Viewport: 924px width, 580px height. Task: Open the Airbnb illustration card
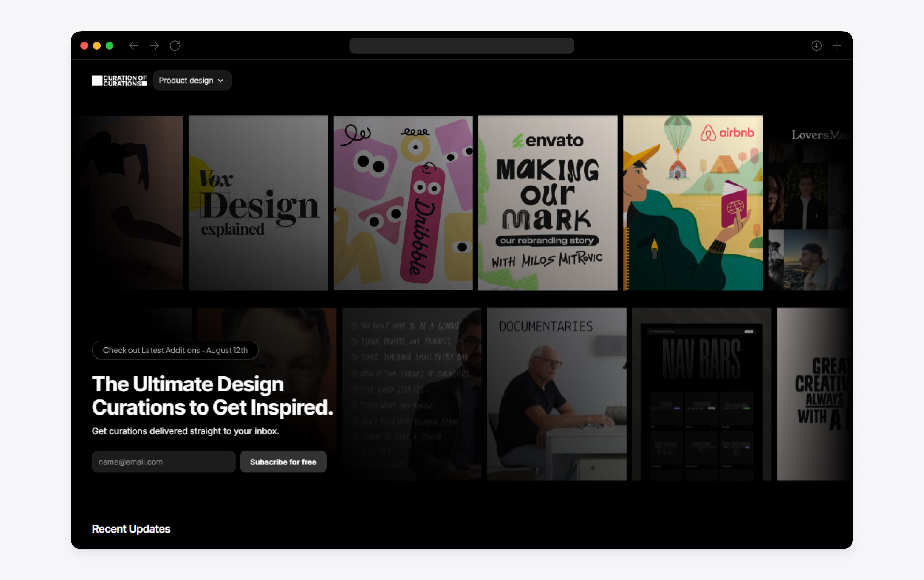(693, 203)
